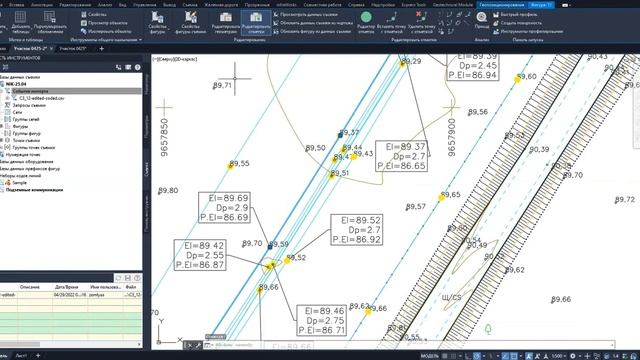Click the Проход analysis icon
640x360 pixels.
tap(482, 18)
